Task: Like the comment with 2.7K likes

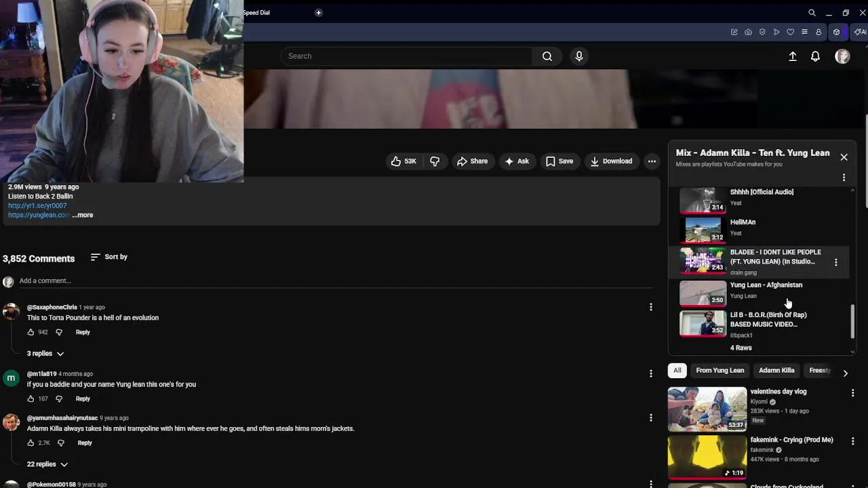Action: click(31, 443)
